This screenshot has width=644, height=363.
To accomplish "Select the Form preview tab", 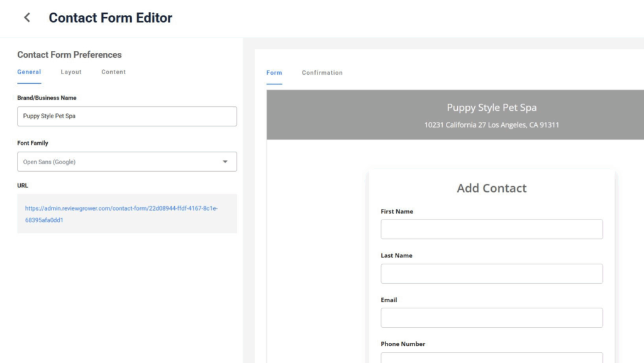I will coord(274,73).
